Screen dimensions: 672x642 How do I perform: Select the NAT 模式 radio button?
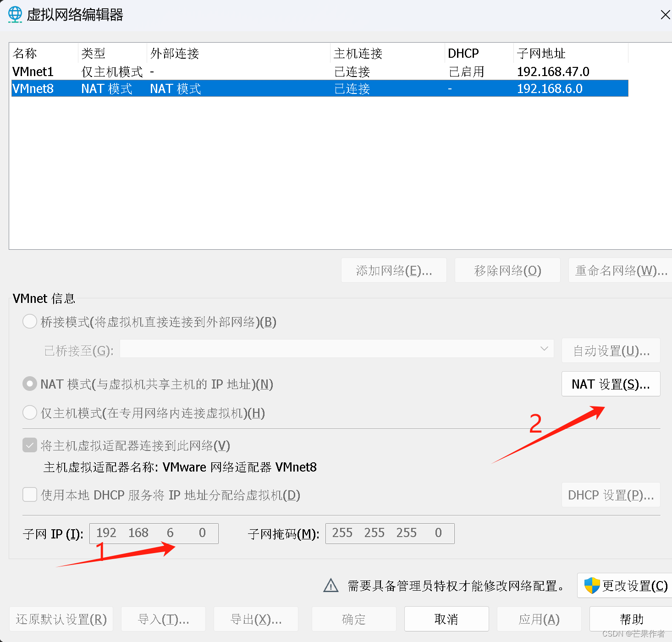pyautogui.click(x=30, y=384)
